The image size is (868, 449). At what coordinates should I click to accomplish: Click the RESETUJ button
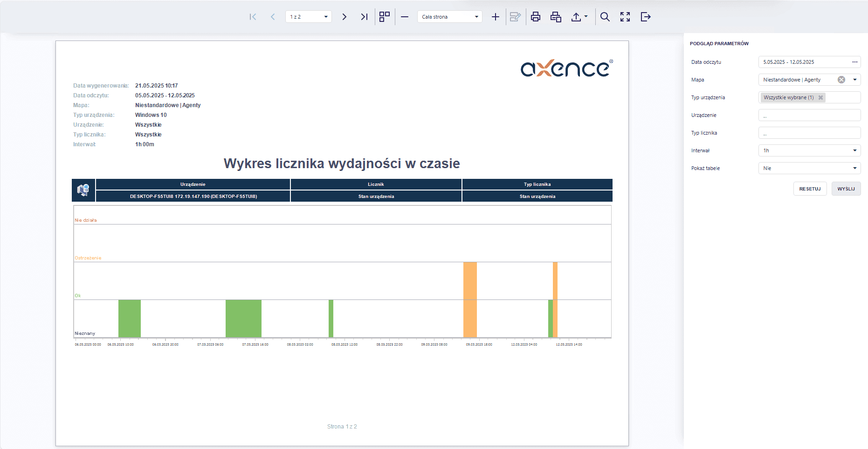pos(810,189)
